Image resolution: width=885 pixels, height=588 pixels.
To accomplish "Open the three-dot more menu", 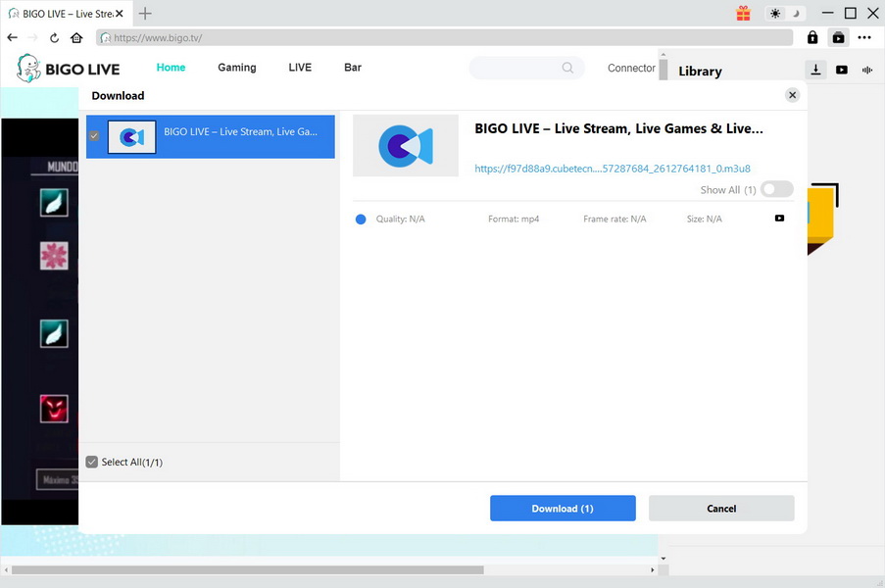I will click(x=864, y=37).
